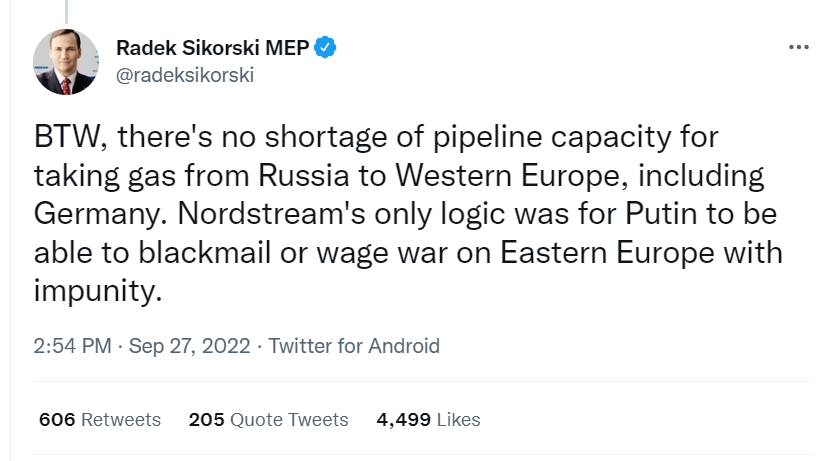Open the three-dot more options menu

click(x=799, y=47)
